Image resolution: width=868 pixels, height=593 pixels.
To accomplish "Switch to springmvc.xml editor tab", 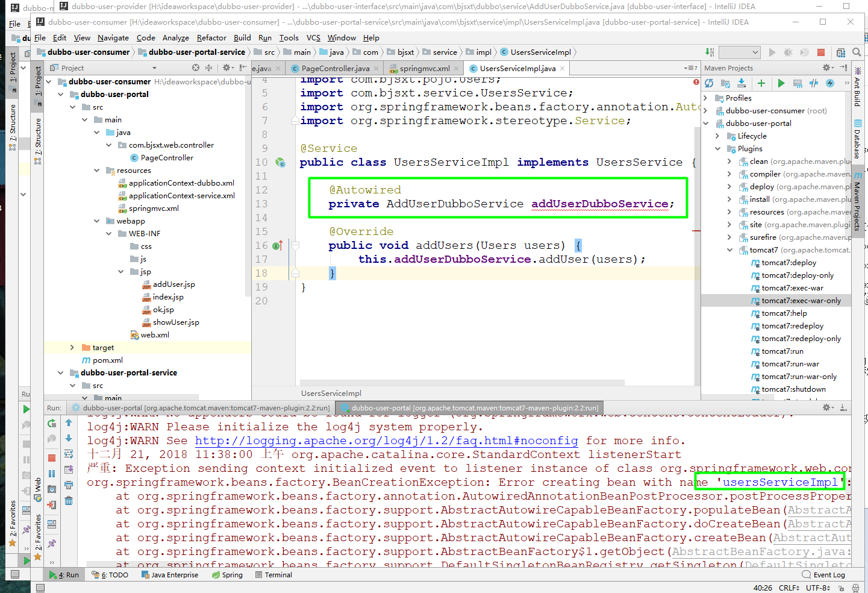I will click(x=424, y=68).
